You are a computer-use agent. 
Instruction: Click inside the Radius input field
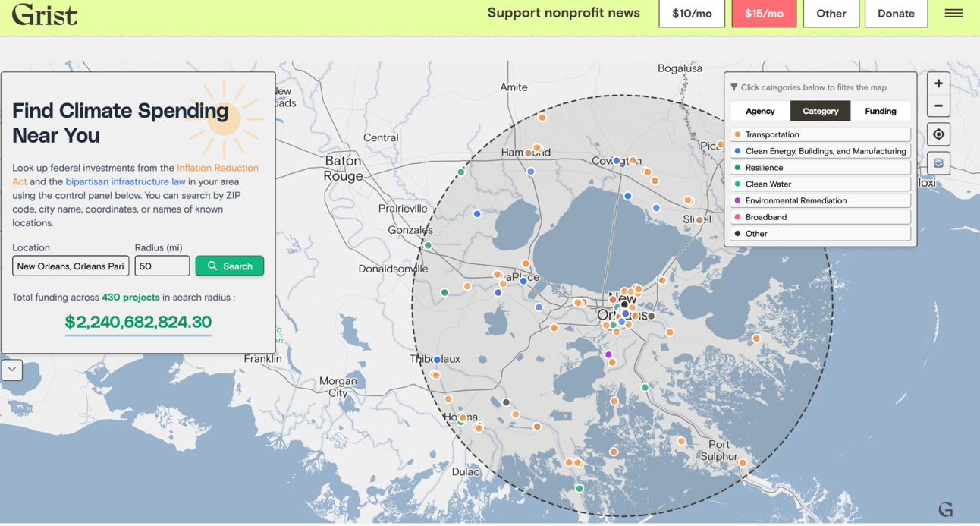pyautogui.click(x=162, y=266)
